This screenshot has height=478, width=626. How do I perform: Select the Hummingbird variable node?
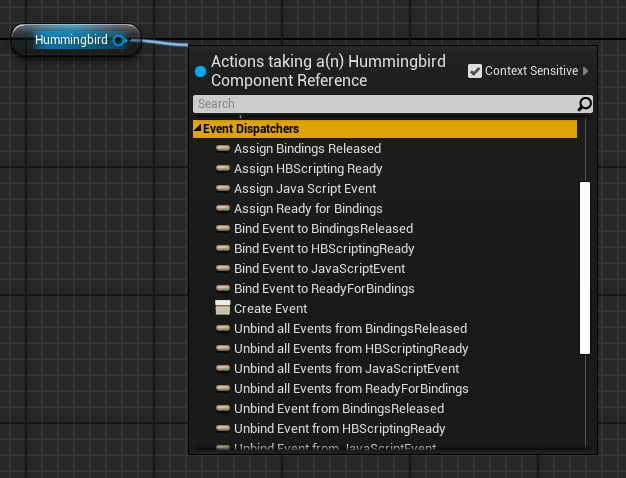point(76,40)
